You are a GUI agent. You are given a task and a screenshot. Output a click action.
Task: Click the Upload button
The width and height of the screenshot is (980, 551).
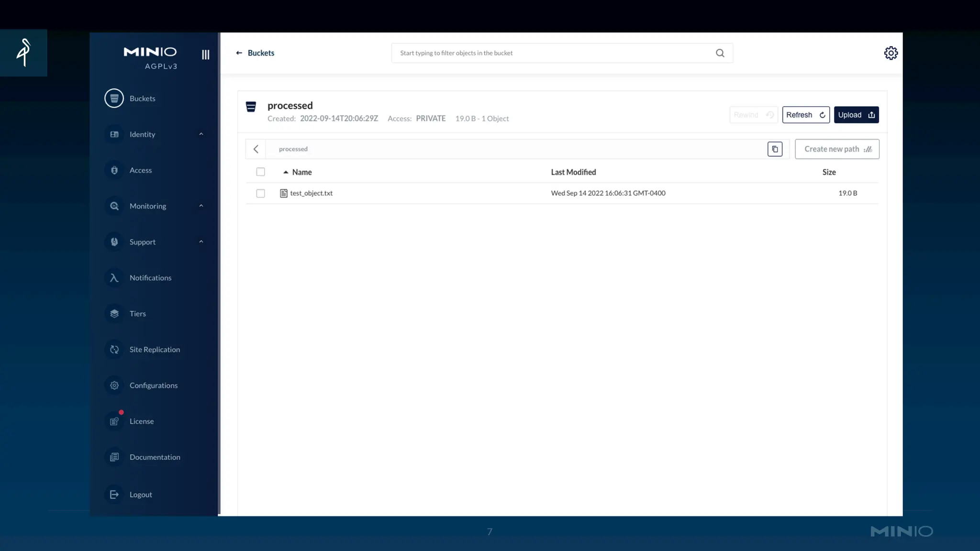pyautogui.click(x=856, y=115)
